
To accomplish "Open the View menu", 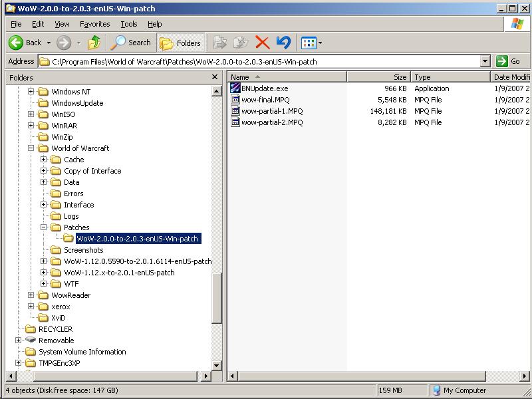I will (62, 24).
